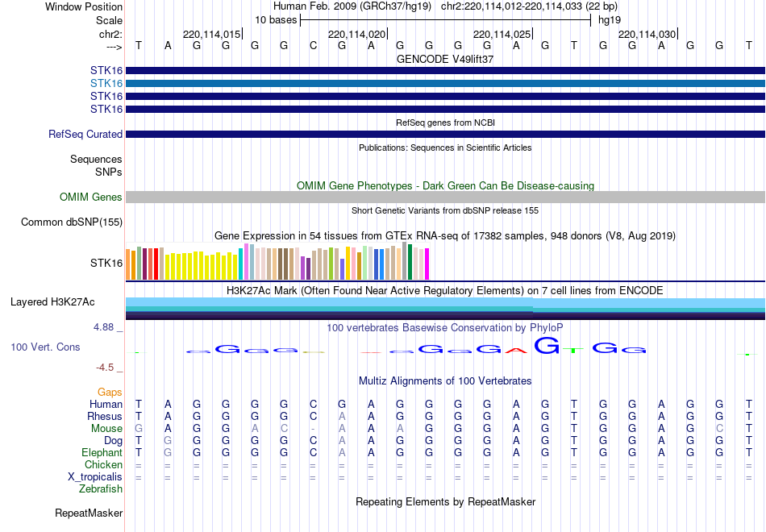766x532 pixels.
Task: Select the light blue STK16 transcript bar
Action: tap(446, 84)
